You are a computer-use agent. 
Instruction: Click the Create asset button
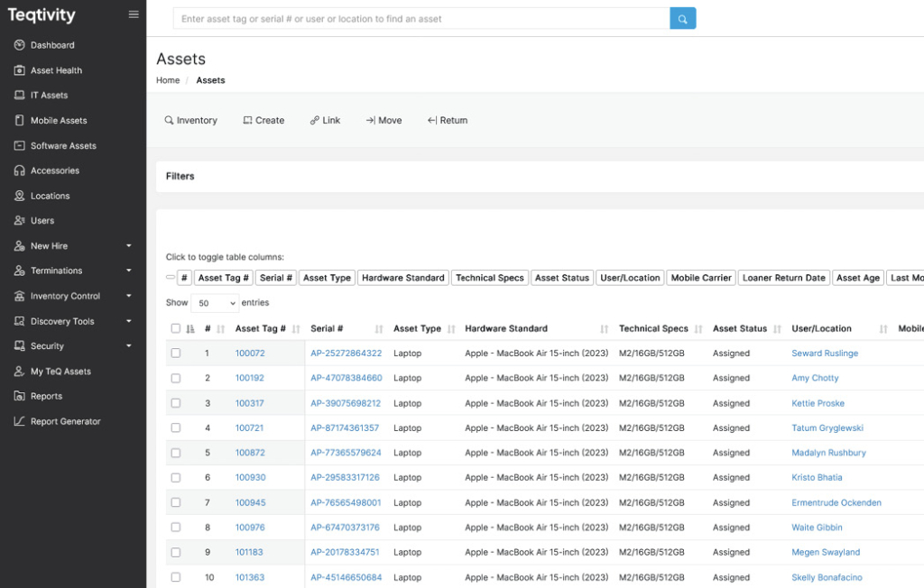263,120
